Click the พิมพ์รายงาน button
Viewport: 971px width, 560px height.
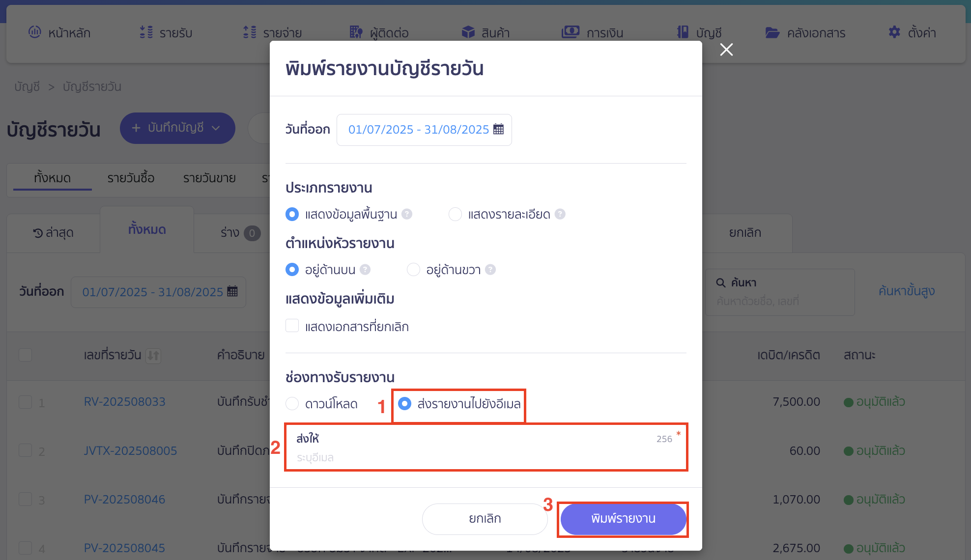coord(623,519)
